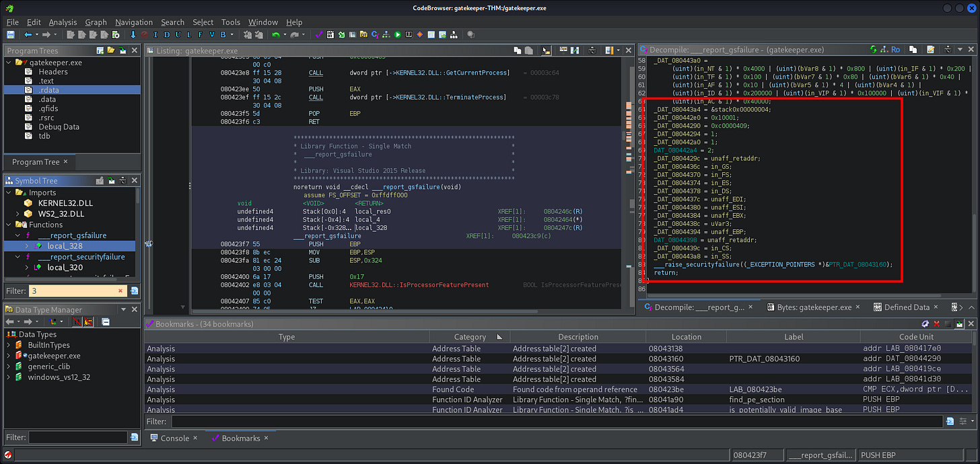
Task: Expand the WS2_32.DLL import node
Action: pyautogui.click(x=18, y=214)
